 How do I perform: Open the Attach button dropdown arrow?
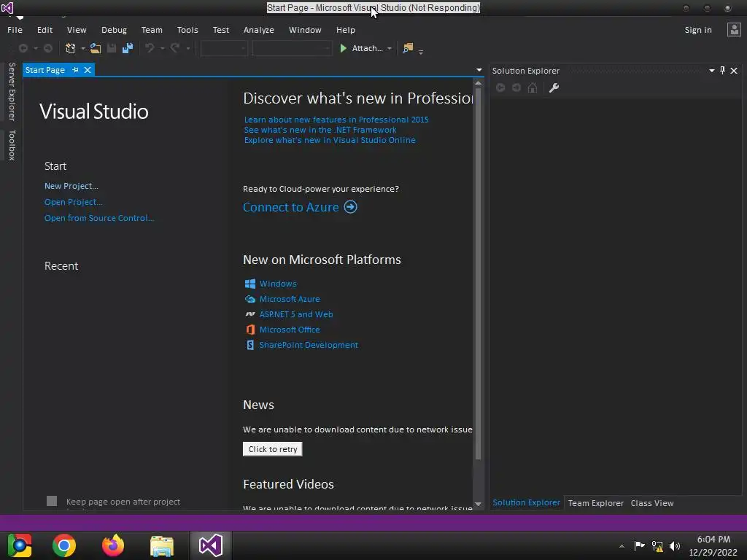pos(390,49)
